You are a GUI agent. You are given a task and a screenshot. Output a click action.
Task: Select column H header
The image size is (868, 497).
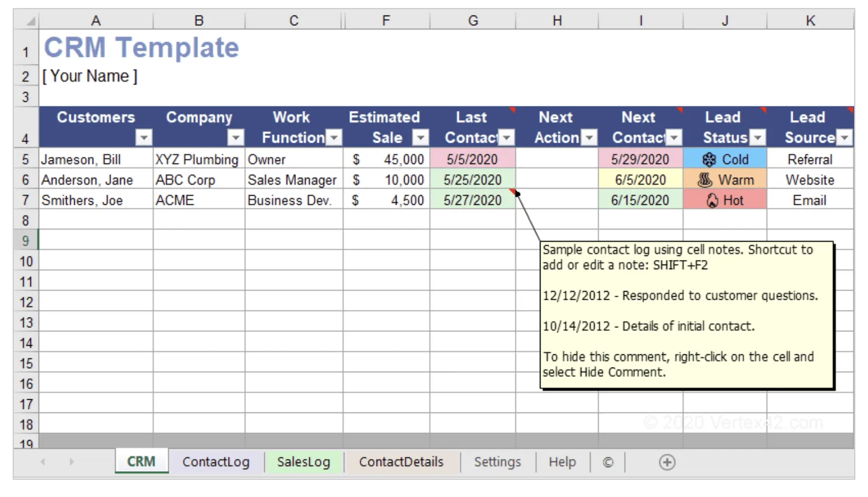coord(557,21)
